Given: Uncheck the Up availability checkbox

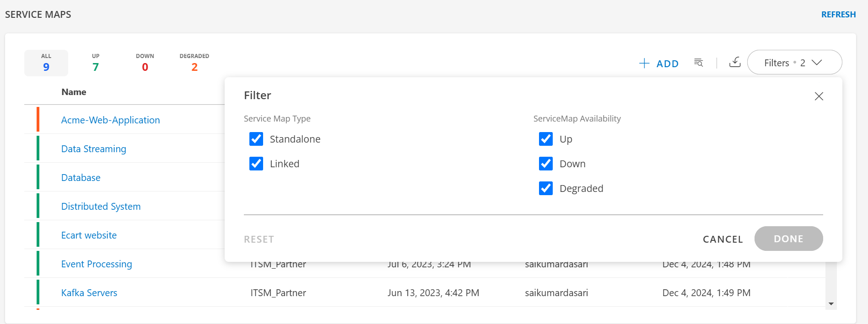Looking at the screenshot, I should point(546,139).
